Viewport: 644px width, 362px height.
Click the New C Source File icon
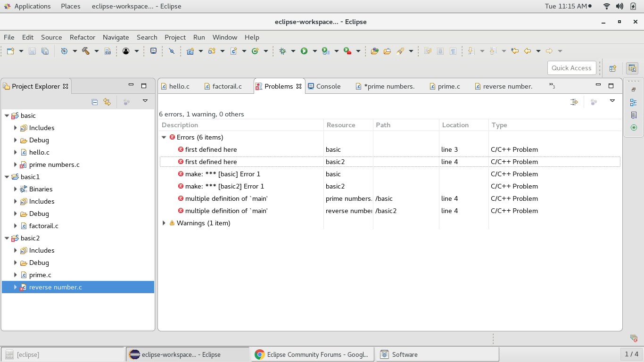[234, 51]
